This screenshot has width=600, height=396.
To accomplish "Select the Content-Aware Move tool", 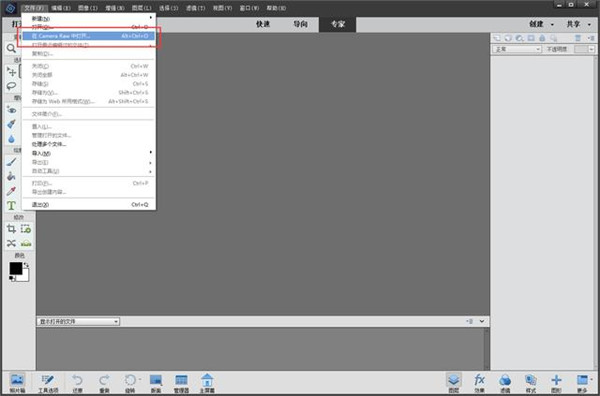I will pyautogui.click(x=11, y=243).
